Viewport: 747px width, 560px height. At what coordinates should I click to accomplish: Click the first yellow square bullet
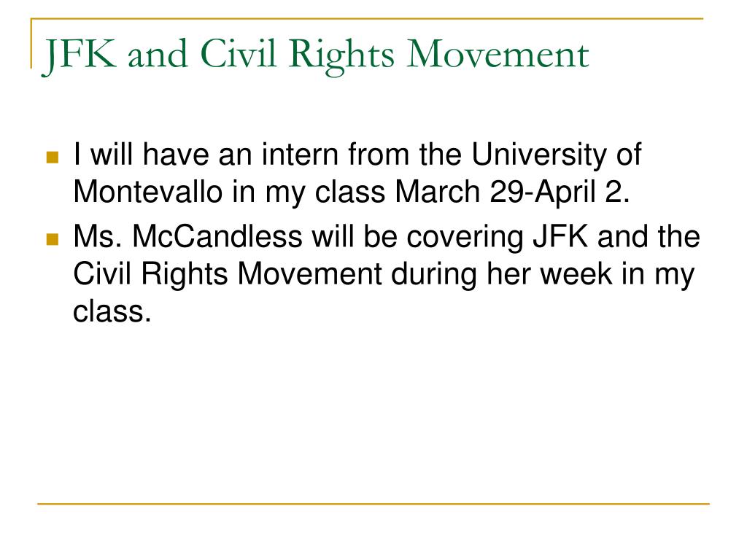point(53,157)
